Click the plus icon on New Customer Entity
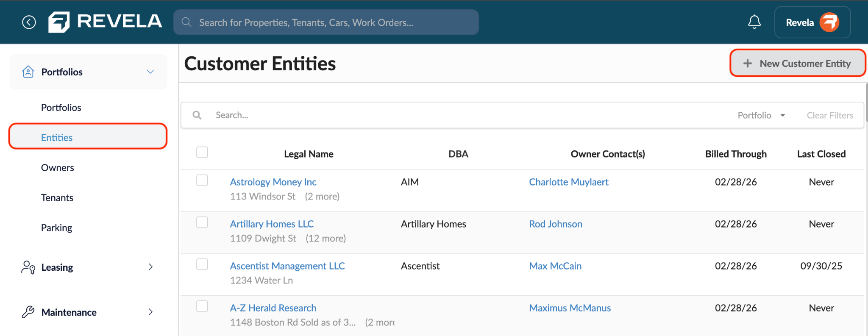The height and width of the screenshot is (336, 868). [748, 63]
